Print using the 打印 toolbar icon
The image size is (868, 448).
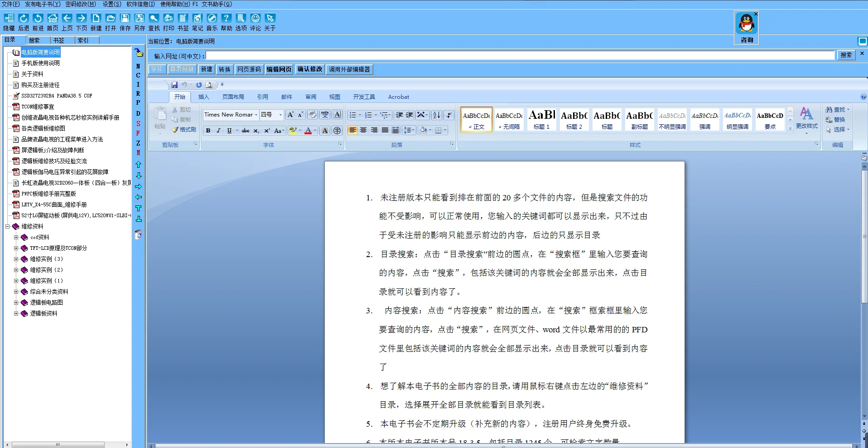(169, 18)
